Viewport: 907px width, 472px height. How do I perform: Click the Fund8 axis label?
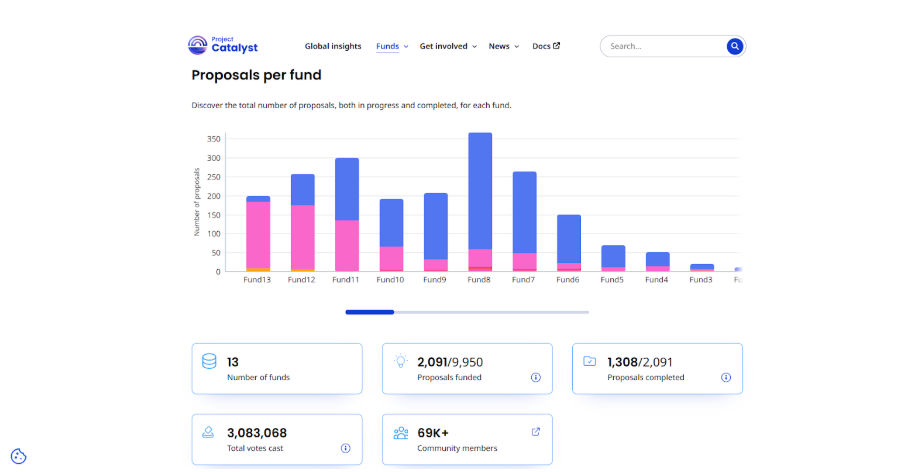(479, 279)
